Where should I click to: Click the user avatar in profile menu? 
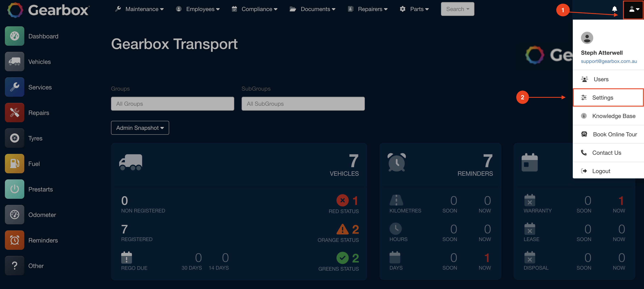(x=587, y=38)
